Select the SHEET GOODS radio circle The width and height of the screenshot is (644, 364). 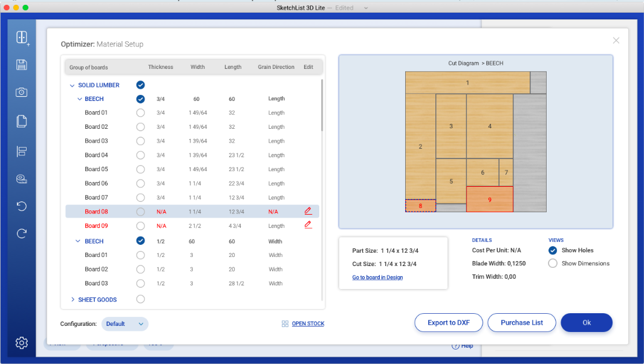tap(140, 299)
